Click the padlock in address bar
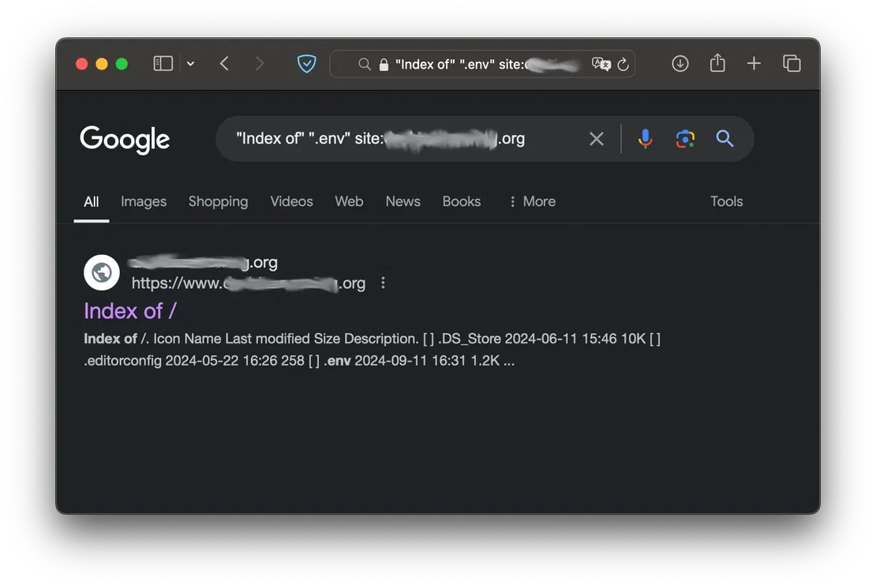Viewport: 876px width, 588px height. tap(384, 65)
